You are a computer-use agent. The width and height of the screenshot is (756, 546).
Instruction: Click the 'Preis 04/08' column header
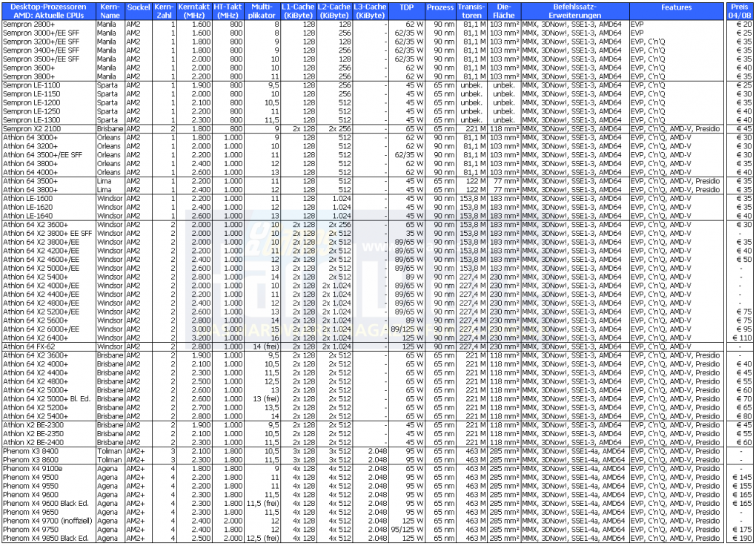(739, 11)
